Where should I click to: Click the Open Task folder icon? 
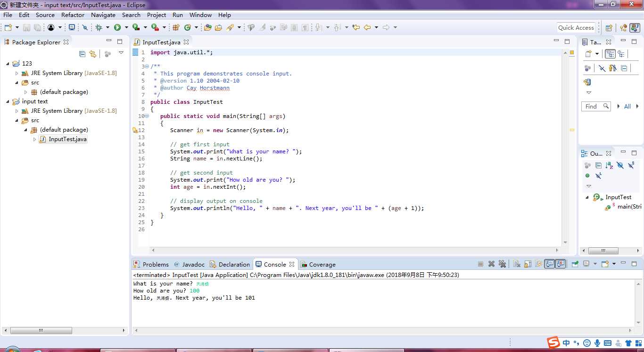click(x=218, y=27)
